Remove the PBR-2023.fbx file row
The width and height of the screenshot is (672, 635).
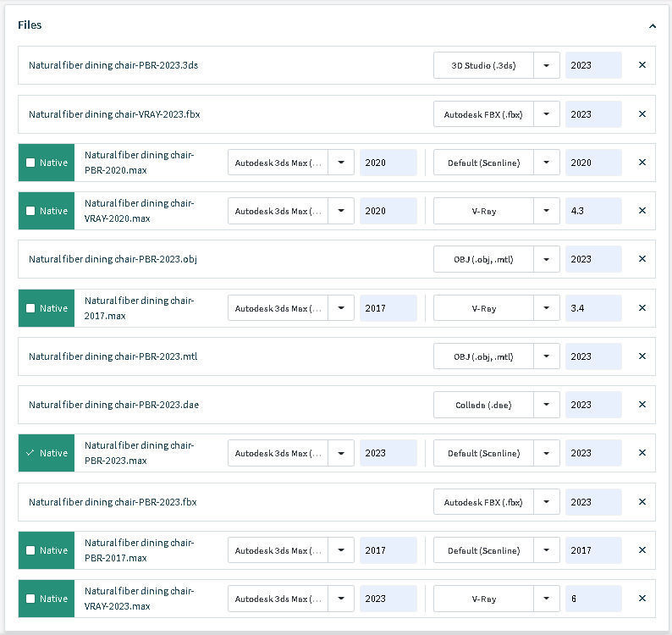coord(642,502)
